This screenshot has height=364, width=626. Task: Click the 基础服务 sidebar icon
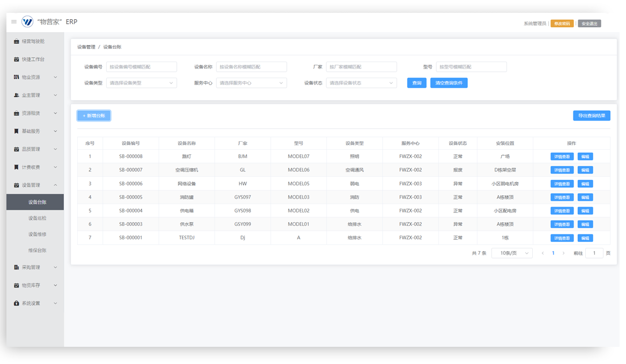[x=17, y=131]
